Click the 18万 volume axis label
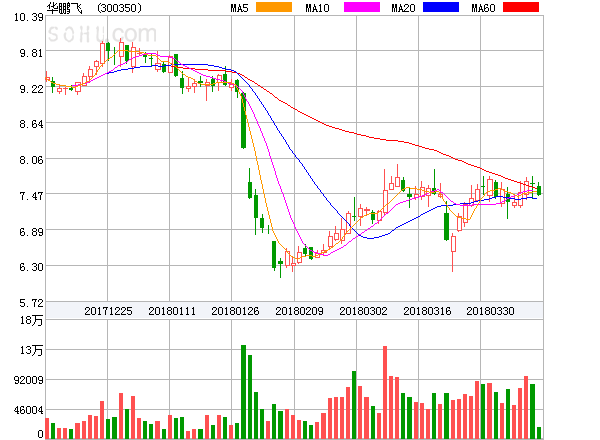The width and height of the screenshot is (600, 440). tap(31, 320)
